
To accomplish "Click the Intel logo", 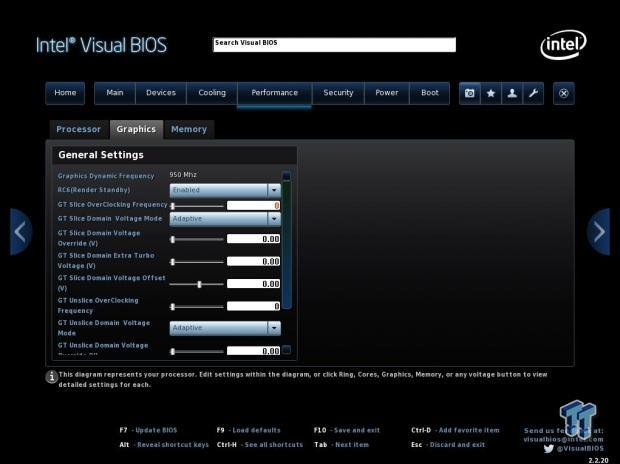I will pos(563,44).
